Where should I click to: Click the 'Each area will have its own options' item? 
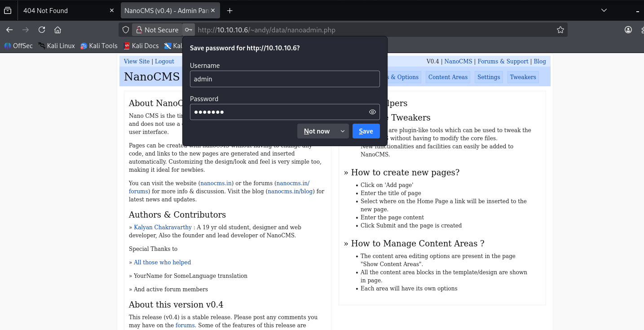tap(409, 288)
